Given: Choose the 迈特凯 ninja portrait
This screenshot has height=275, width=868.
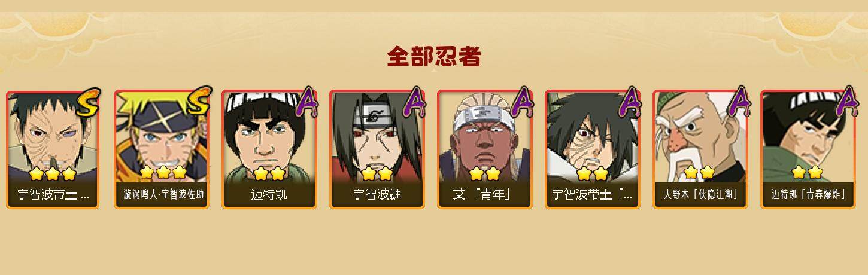Looking at the screenshot, I should pos(269,149).
